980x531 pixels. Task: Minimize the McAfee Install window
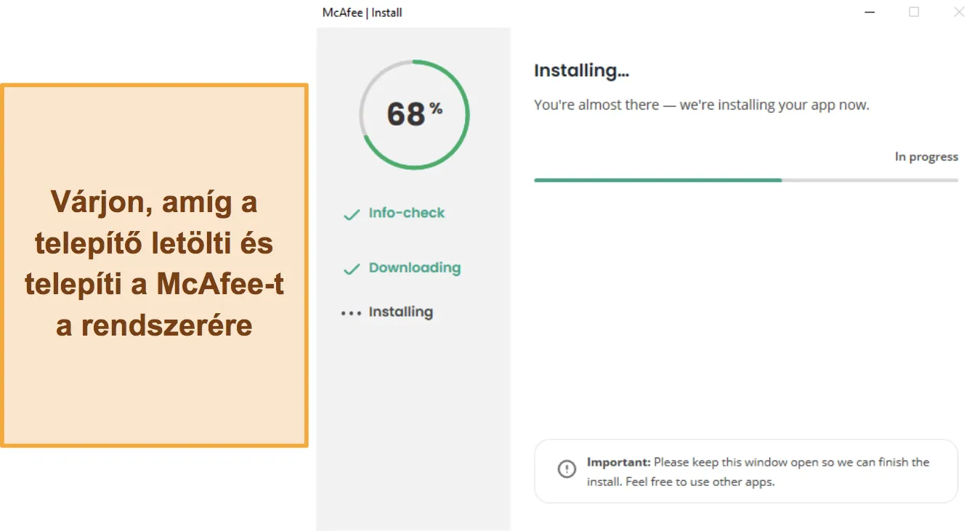pos(869,12)
